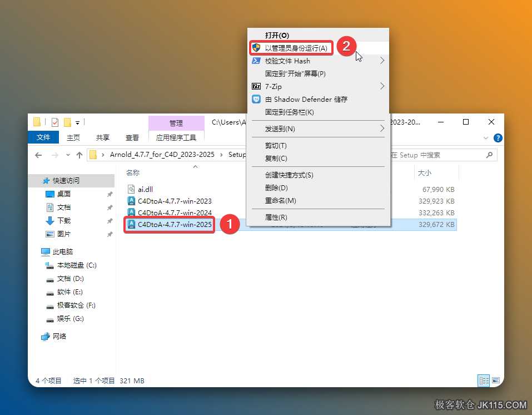Viewport: 532px width, 415px height.
Task: Open 下载 folder in sidebar
Action: click(x=63, y=221)
